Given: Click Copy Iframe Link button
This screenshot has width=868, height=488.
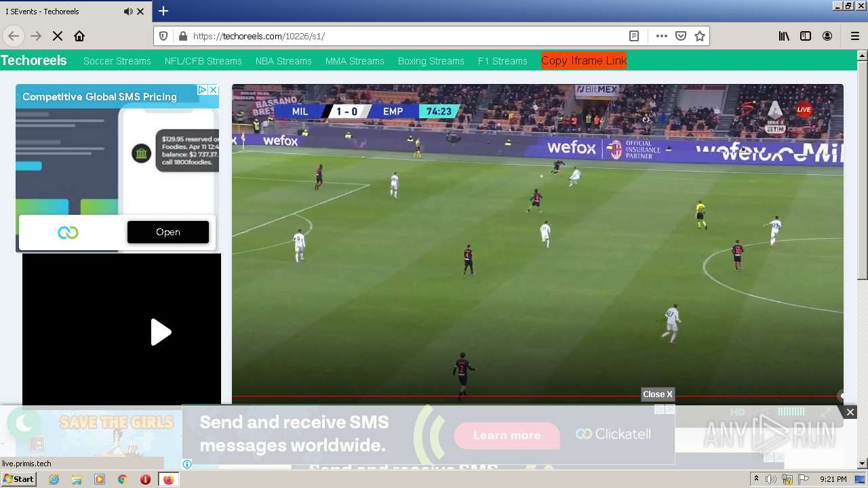Looking at the screenshot, I should click(x=584, y=60).
